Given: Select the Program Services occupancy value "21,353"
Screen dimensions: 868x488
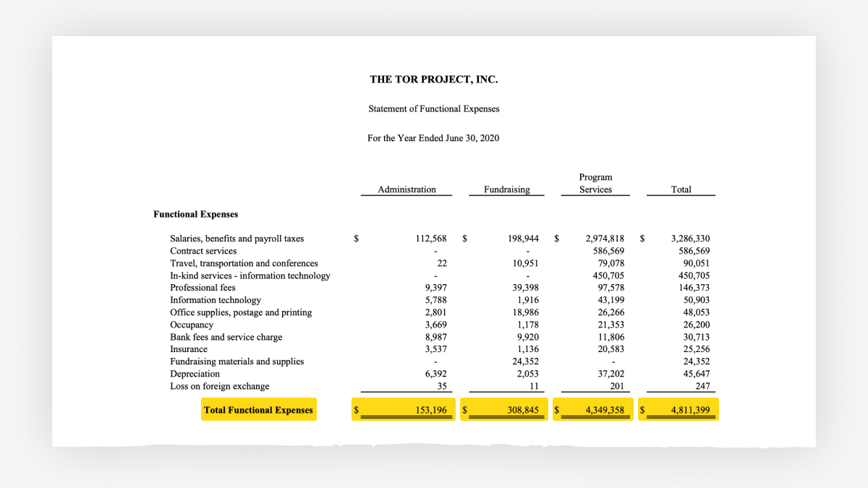Looking at the screenshot, I should [x=611, y=325].
